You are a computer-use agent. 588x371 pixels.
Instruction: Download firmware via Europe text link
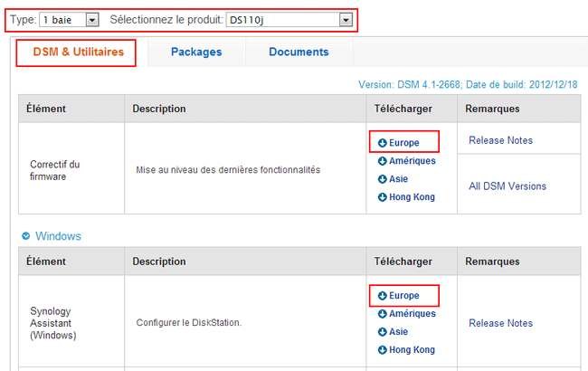(404, 143)
